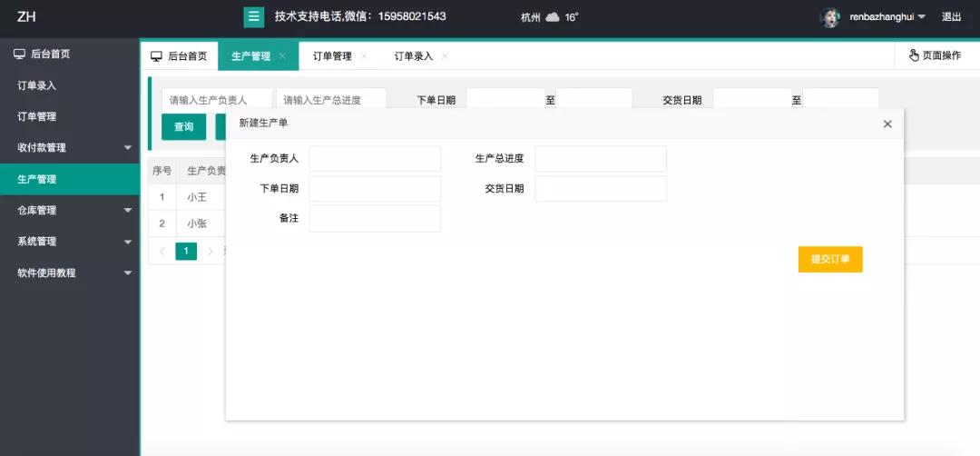
Task: Click the next page arrow
Action: click(x=210, y=252)
